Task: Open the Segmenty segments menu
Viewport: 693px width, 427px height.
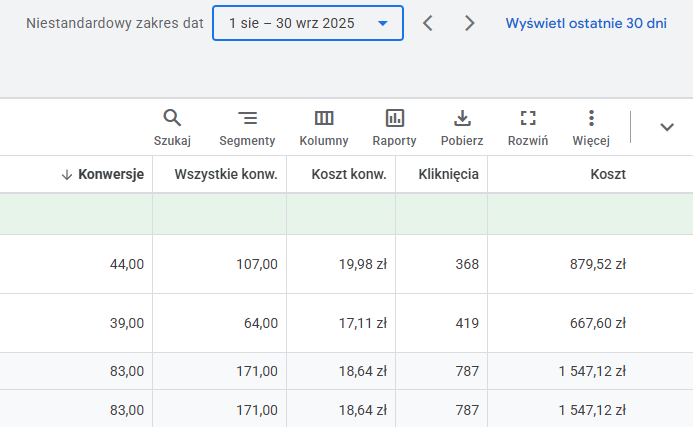Action: 247,127
